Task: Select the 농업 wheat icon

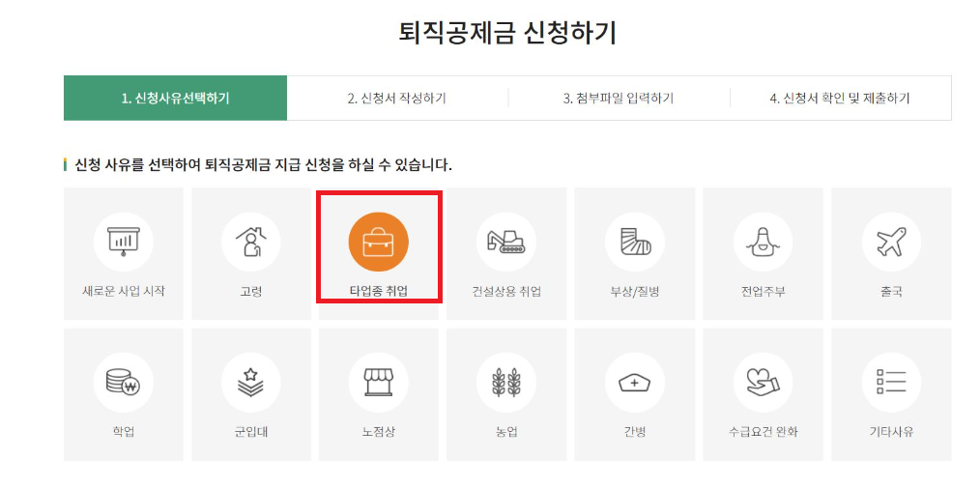Action: click(x=506, y=383)
